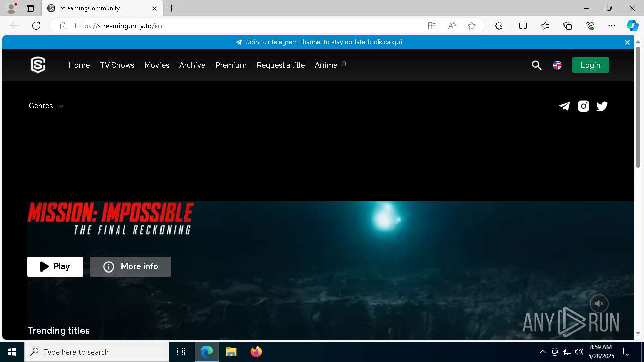Select the StreamingCommunity tab
Viewport: 644px width, 362px height.
pyautogui.click(x=103, y=8)
